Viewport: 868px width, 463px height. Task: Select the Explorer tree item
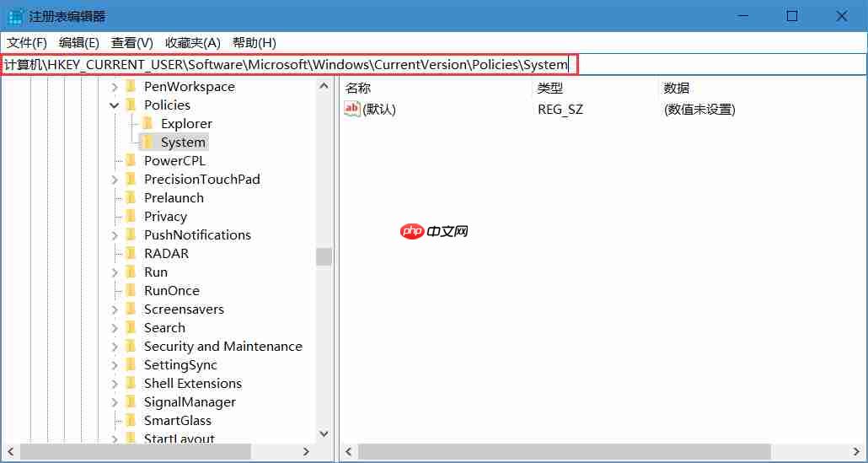(x=186, y=123)
